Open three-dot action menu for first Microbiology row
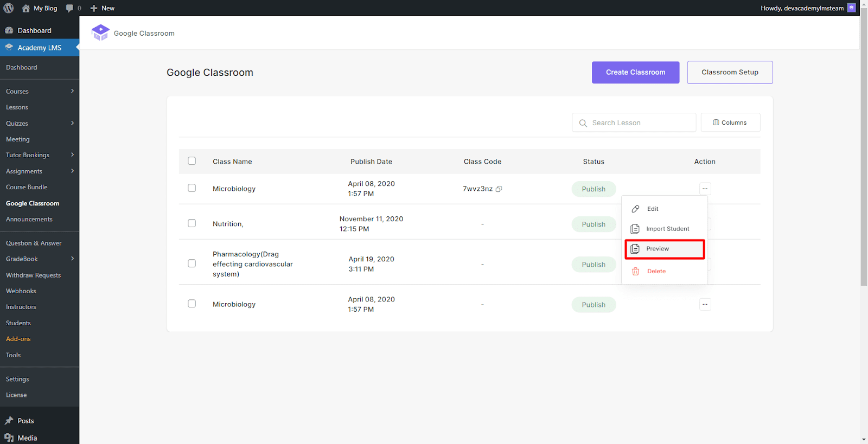This screenshot has width=868, height=444. (x=705, y=189)
